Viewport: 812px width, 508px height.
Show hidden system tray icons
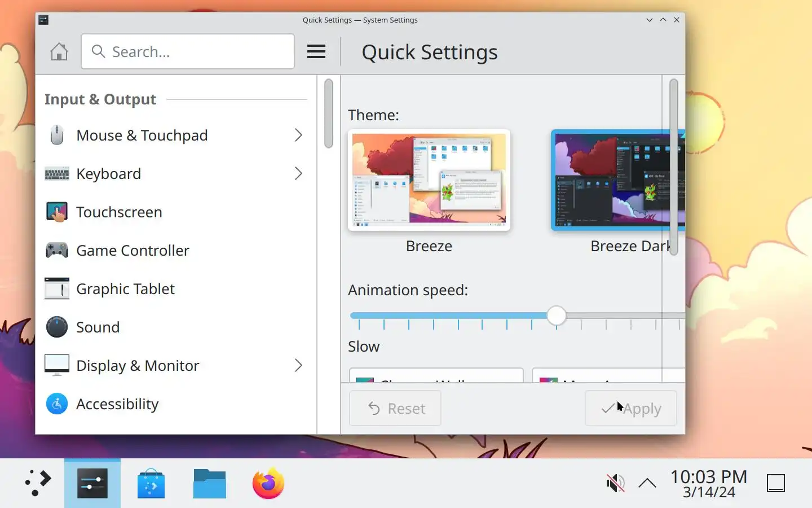[647, 483]
